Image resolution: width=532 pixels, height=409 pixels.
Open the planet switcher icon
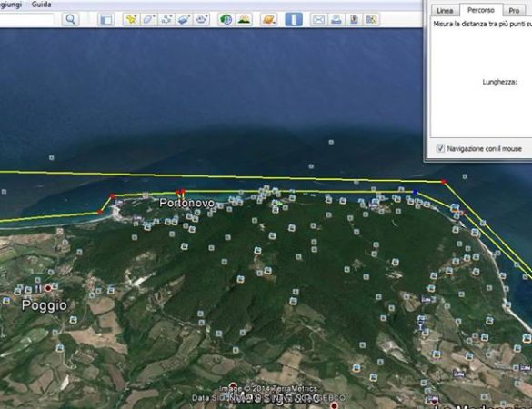coord(268,19)
